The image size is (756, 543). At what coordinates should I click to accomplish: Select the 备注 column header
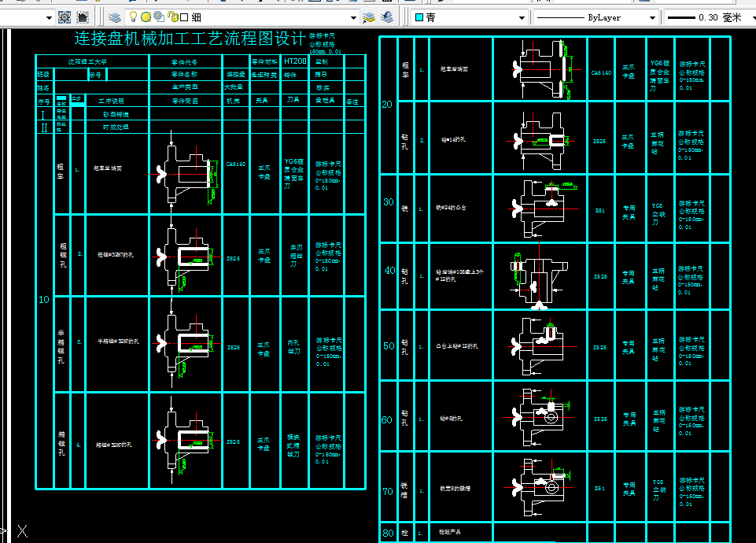pyautogui.click(x=352, y=102)
